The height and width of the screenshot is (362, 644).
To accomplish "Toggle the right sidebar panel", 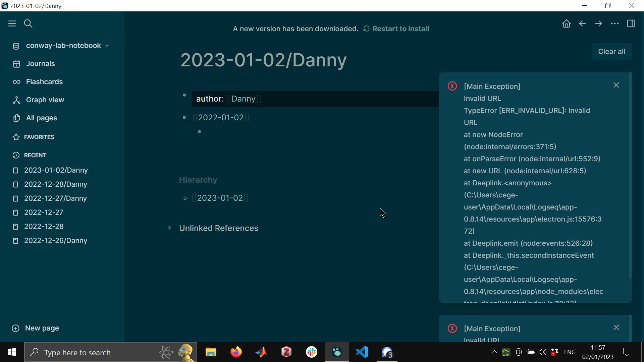I will (x=631, y=23).
